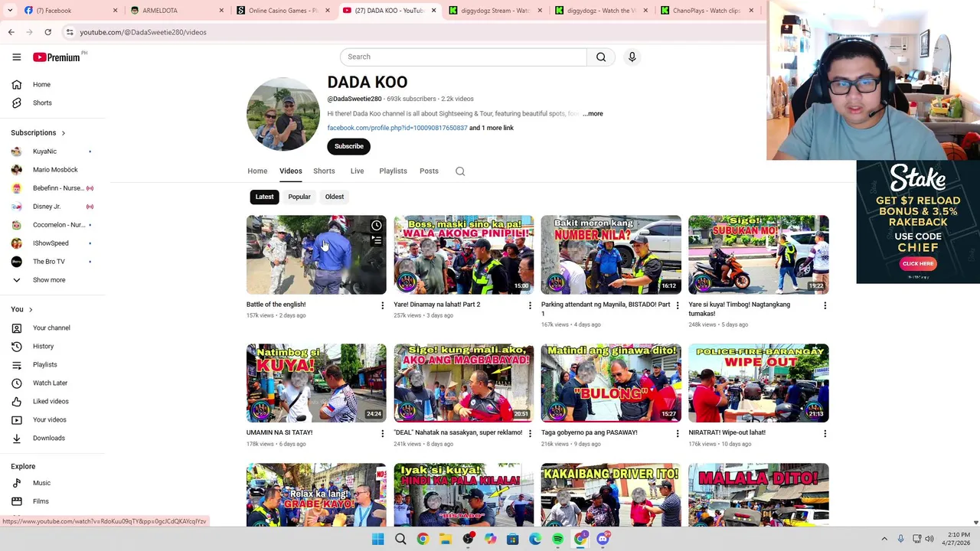Select the Latest filter chip
Image resolution: width=980 pixels, height=551 pixels.
click(264, 197)
